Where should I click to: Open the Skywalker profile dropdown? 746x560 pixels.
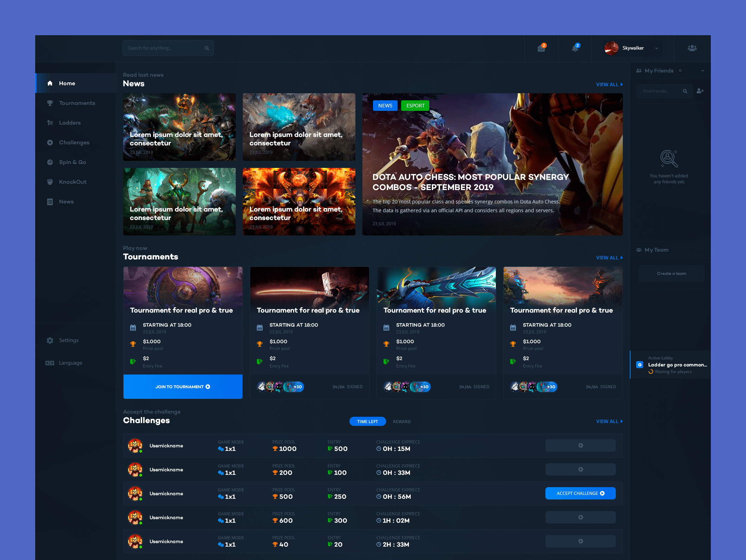point(656,48)
